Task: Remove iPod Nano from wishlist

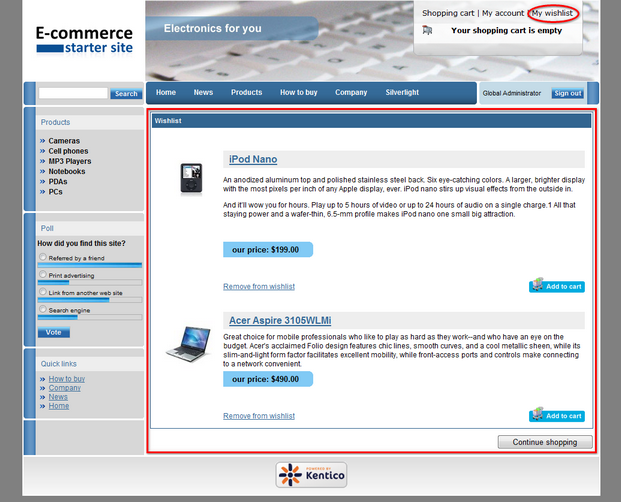Action: pos(259,286)
